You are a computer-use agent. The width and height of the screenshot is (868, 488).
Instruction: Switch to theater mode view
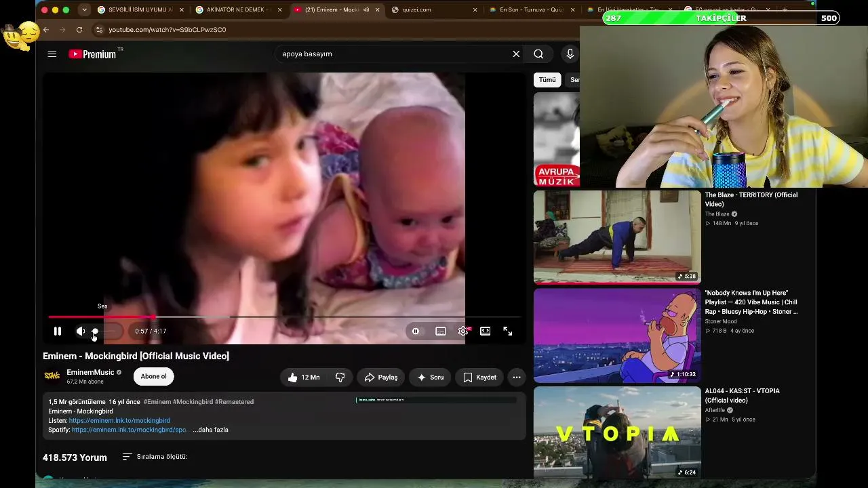pos(486,331)
